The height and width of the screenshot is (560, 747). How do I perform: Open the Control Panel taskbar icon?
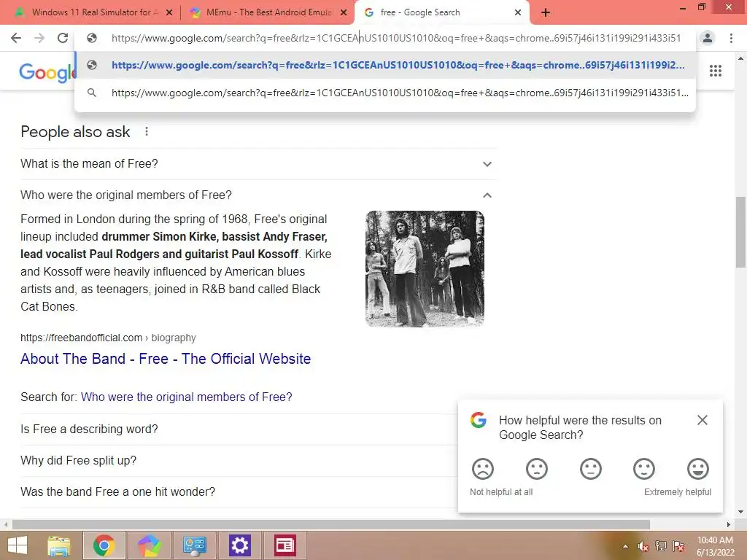[194, 545]
